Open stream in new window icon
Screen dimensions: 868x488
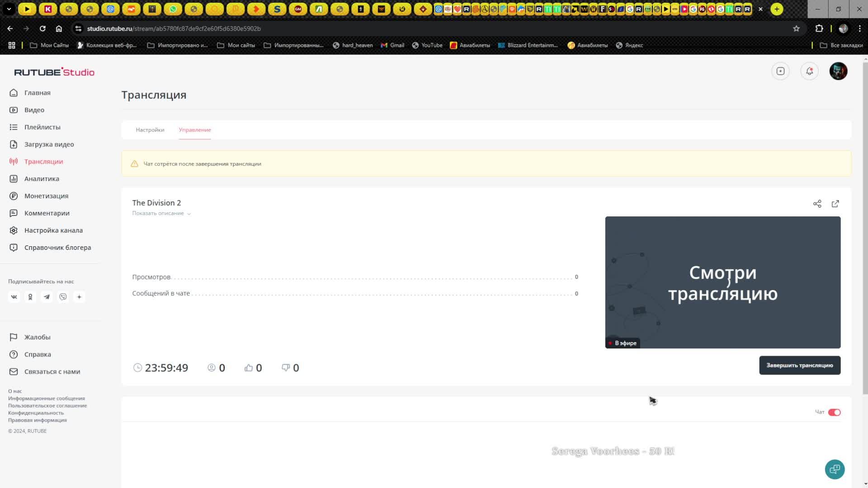pyautogui.click(x=835, y=204)
